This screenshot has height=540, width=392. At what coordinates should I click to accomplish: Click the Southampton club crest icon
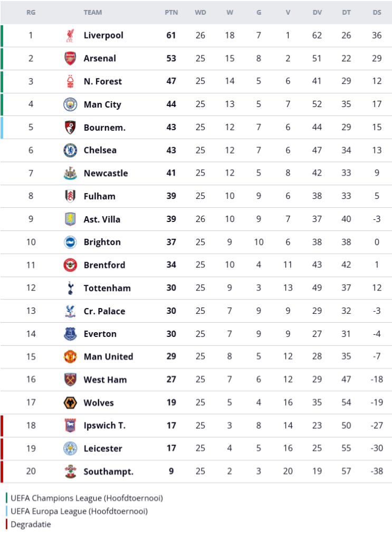click(x=70, y=471)
